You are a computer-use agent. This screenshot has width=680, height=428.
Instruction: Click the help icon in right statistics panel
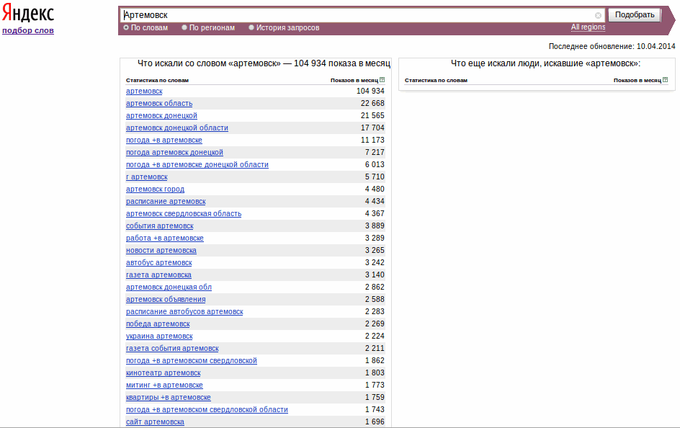coord(665,80)
